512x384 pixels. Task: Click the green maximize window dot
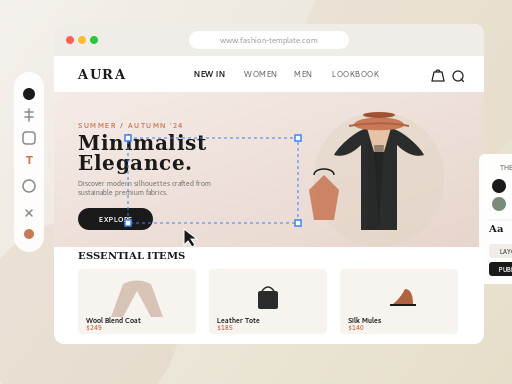[94, 40]
